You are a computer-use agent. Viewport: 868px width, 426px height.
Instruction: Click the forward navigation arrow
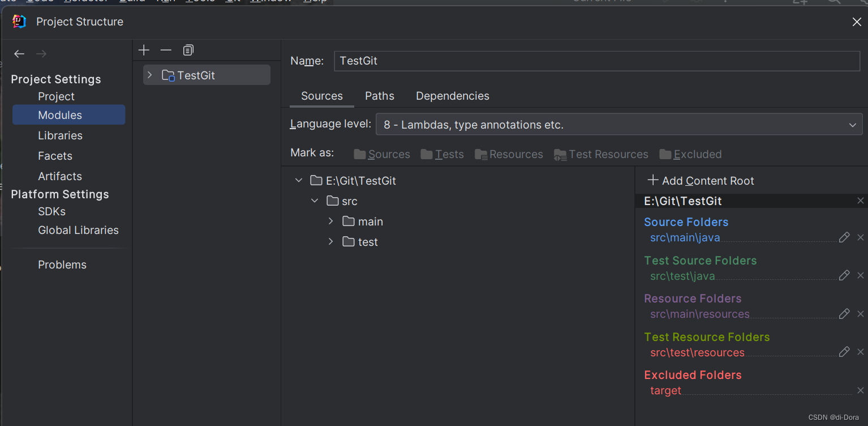[41, 54]
